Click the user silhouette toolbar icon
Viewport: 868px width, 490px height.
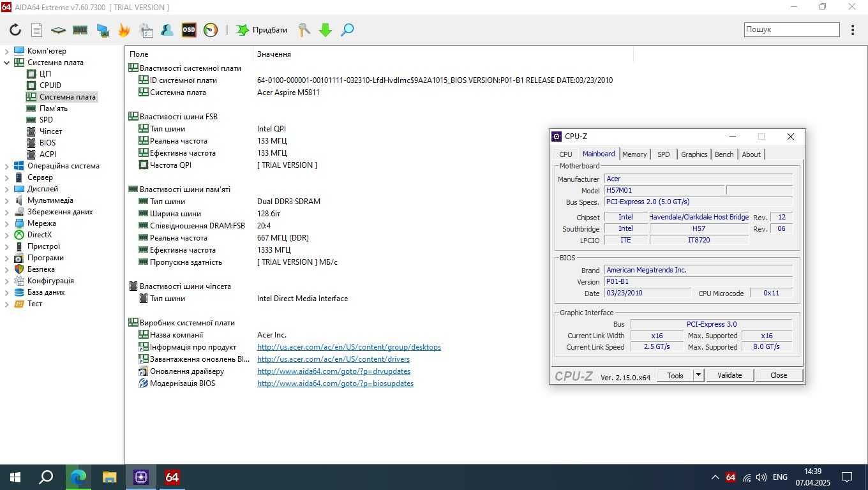(x=167, y=30)
